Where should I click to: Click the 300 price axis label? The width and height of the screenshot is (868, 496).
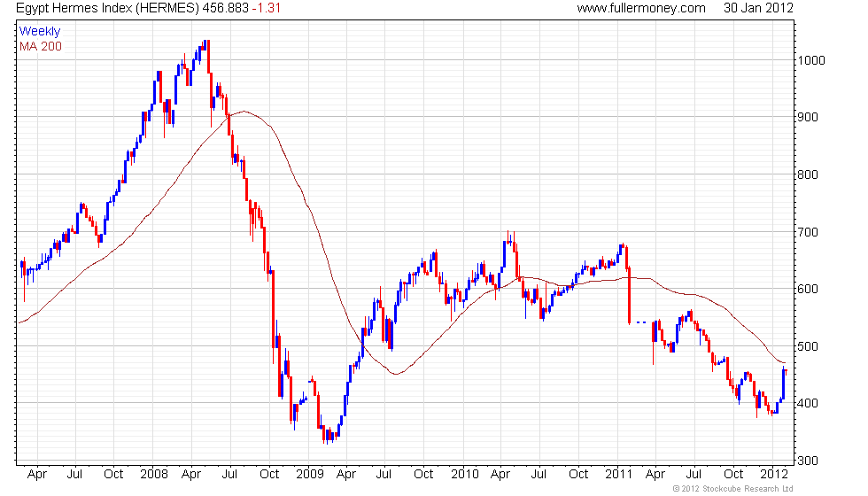point(808,461)
